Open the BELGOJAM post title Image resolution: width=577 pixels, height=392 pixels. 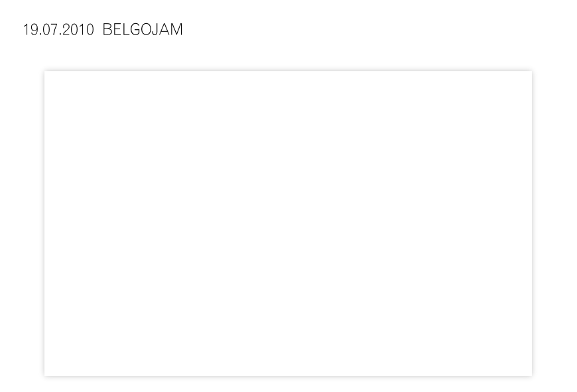click(143, 29)
